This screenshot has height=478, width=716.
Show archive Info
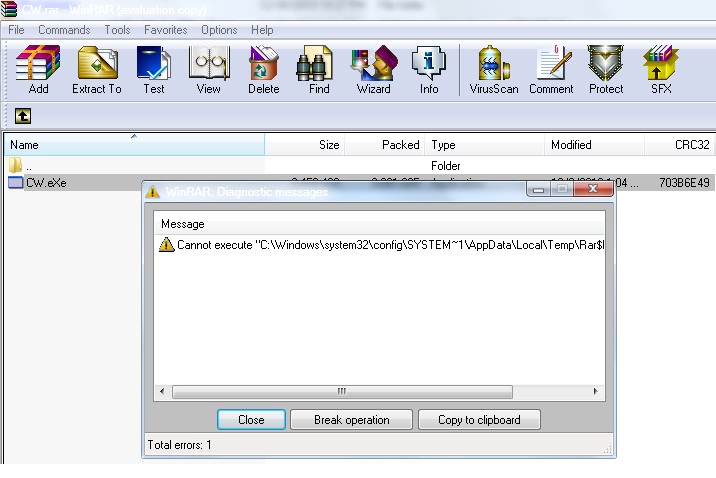coord(429,70)
